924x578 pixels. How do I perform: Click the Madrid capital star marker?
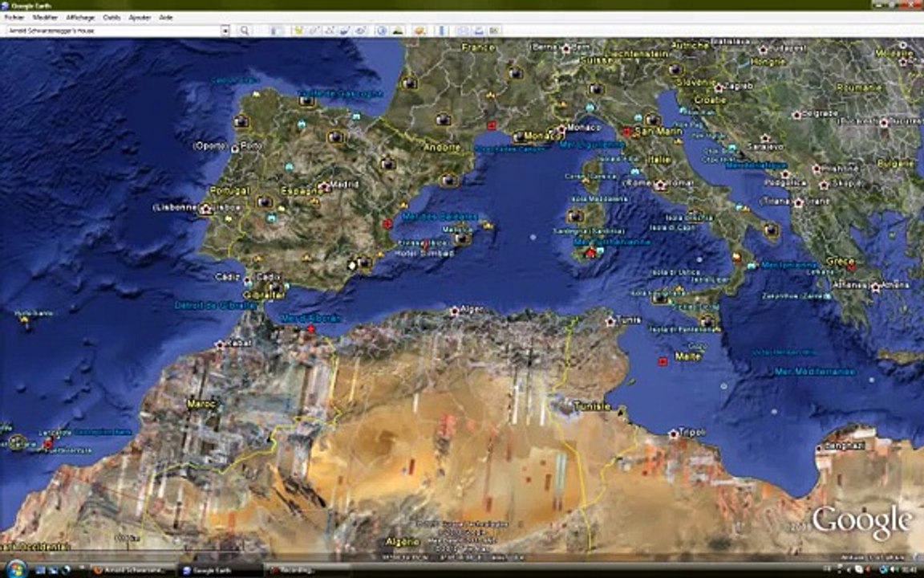click(x=323, y=187)
